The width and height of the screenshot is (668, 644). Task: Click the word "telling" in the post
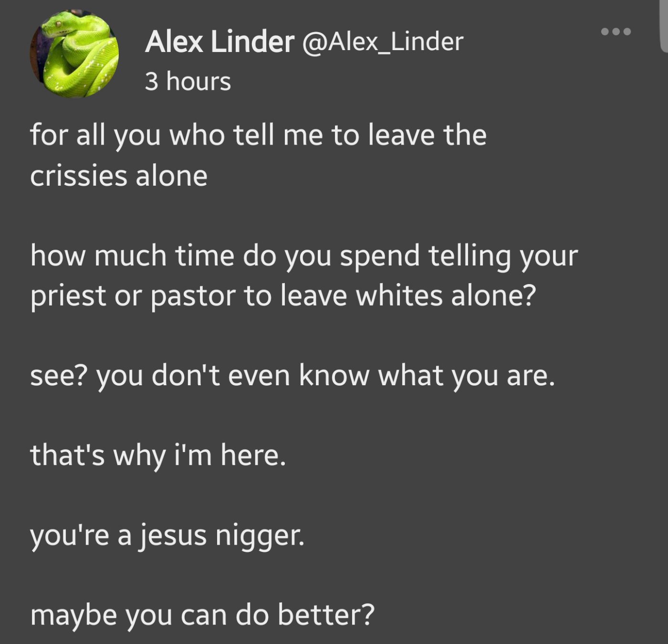pos(470,256)
